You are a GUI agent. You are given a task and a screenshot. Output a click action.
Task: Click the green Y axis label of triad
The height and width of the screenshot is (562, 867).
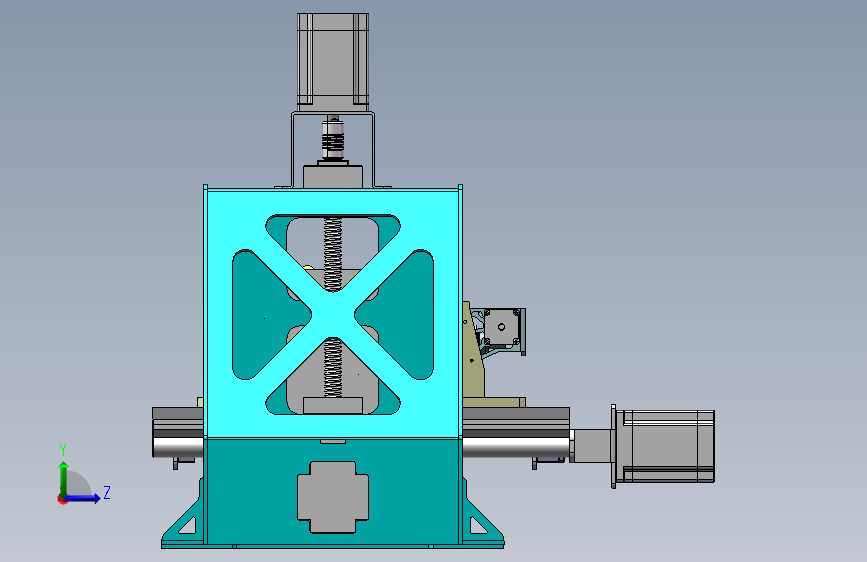63,450
